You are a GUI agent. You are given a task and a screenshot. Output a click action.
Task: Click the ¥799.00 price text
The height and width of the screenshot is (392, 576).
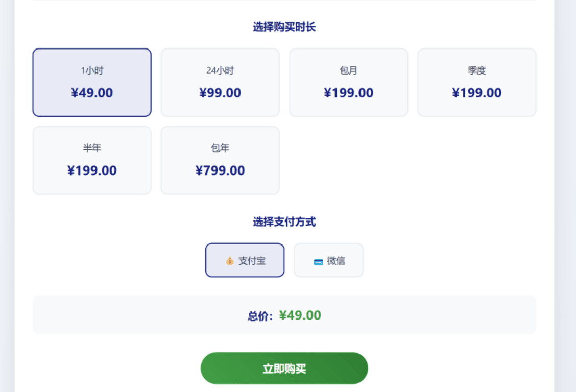(220, 170)
